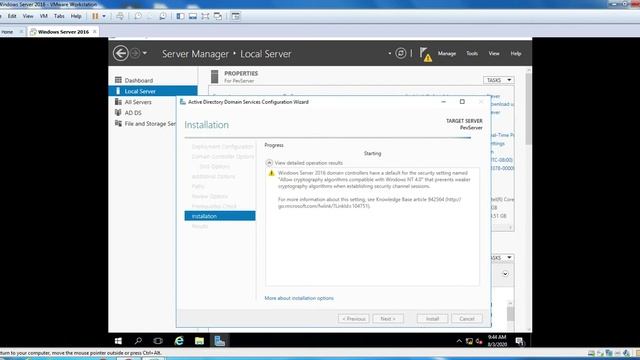This screenshot has height=360, width=640.
Task: Open the Properties TASKS dropdown
Action: tap(498, 80)
